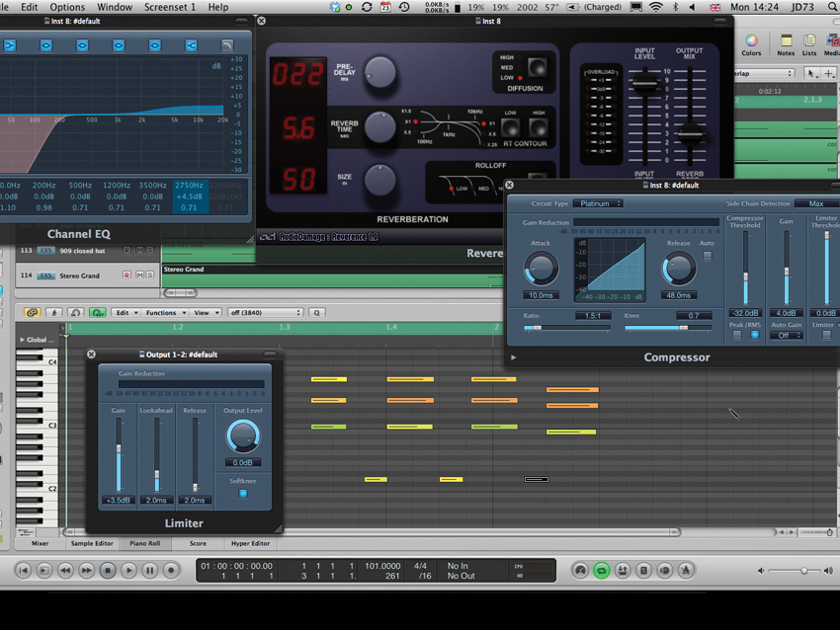This screenshot has height=630, width=840.
Task: Open the Piano Roll Edit menu
Action: point(126,313)
